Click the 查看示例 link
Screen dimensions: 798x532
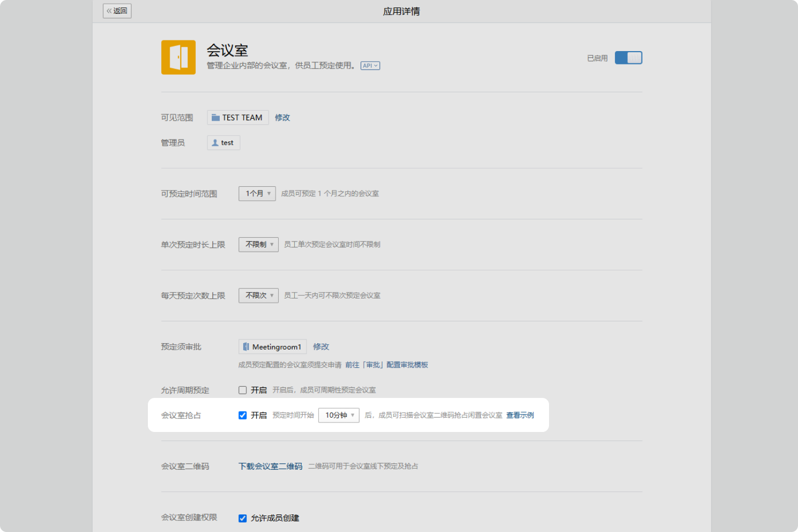[x=520, y=415]
